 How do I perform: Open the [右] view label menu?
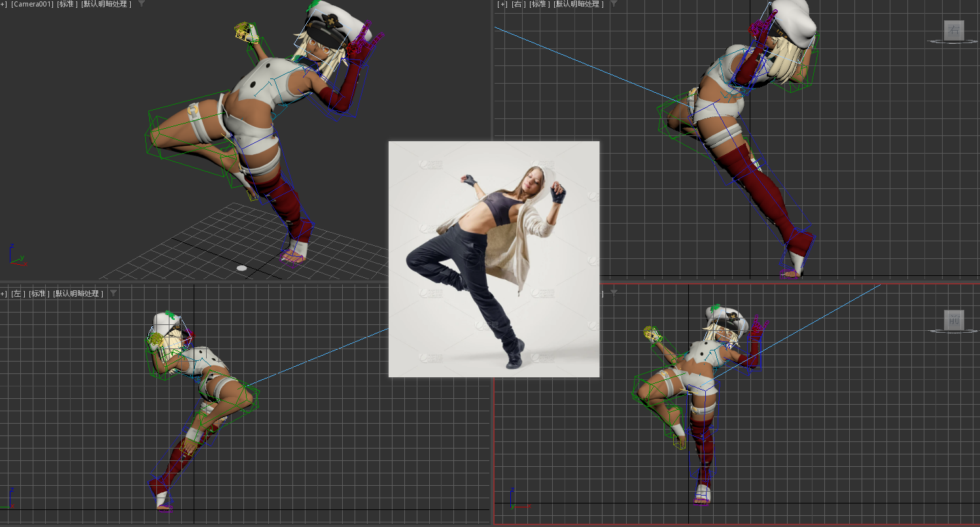(518, 4)
